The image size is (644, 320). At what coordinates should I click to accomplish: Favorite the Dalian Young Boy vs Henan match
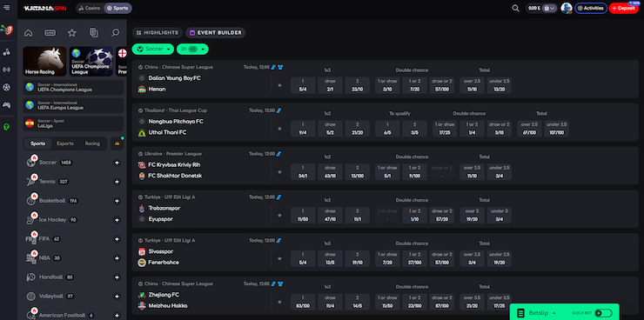(x=279, y=85)
